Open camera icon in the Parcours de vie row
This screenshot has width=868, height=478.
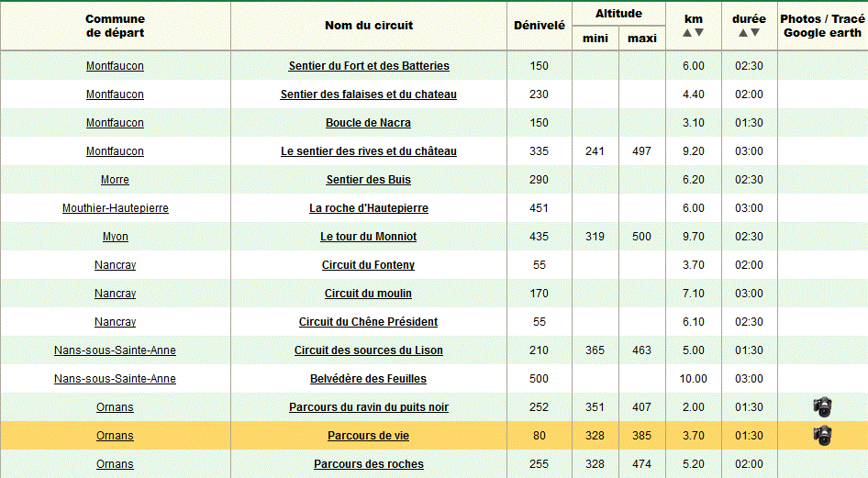click(x=822, y=436)
